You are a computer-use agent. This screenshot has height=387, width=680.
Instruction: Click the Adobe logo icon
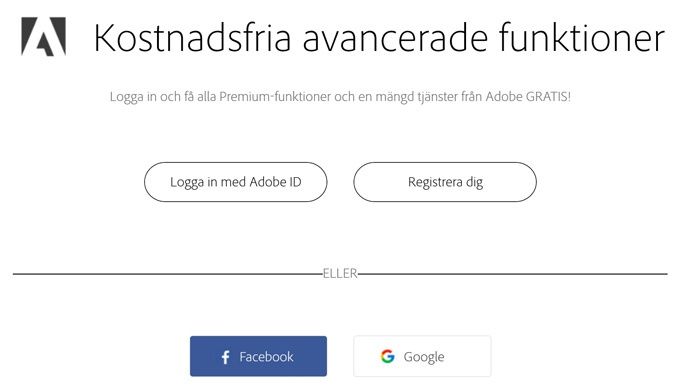point(43,36)
